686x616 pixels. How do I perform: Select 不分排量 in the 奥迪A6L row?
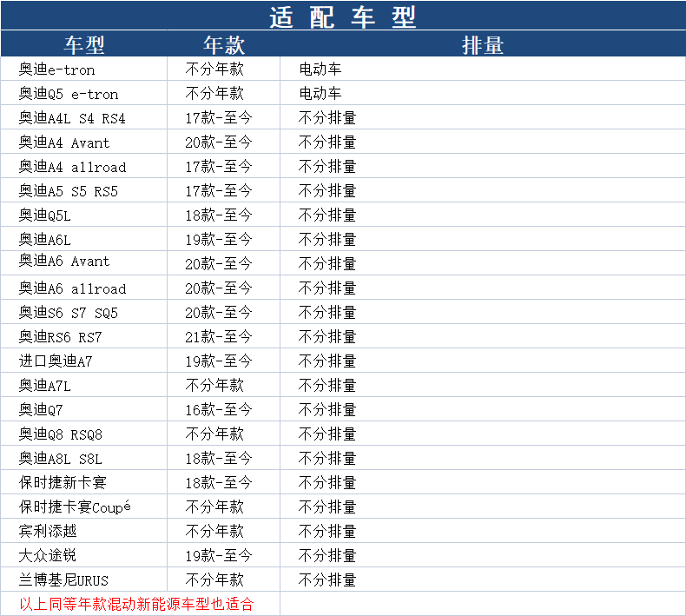(x=327, y=240)
